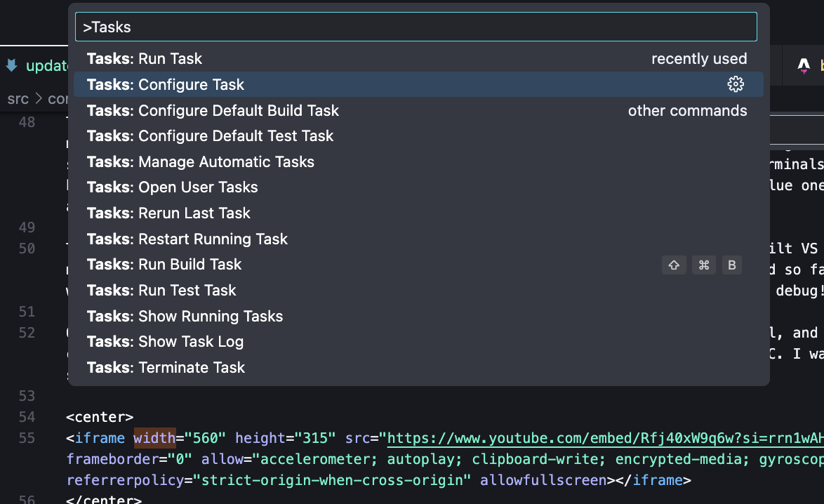Pick Tasks: Run Test Task

coord(161,291)
